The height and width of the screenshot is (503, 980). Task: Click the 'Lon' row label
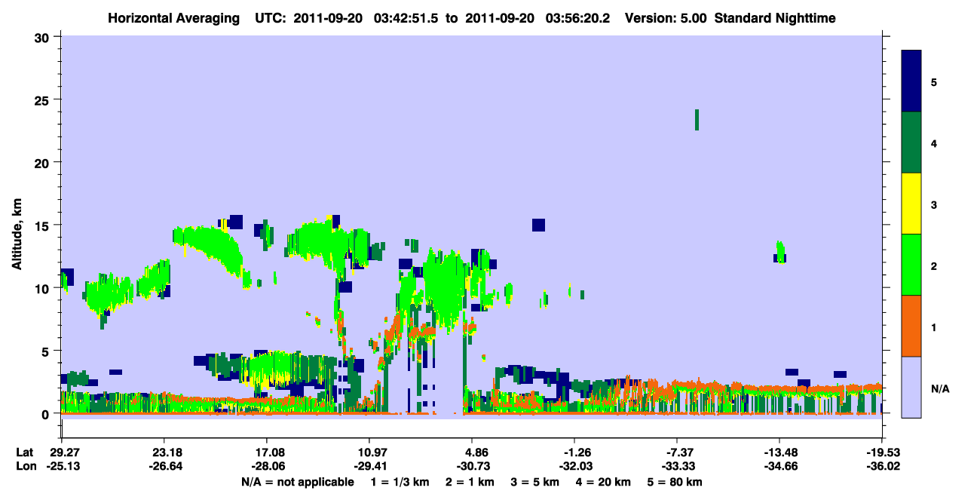[25, 467]
